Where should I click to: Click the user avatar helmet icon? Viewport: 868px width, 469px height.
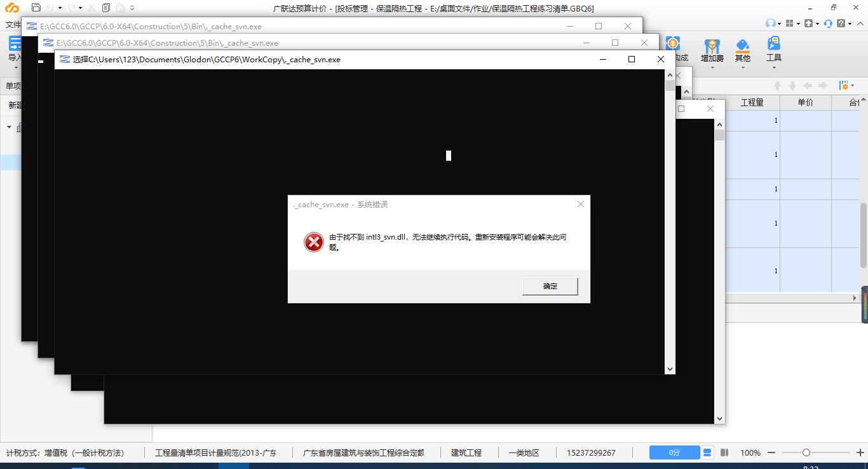pos(771,24)
